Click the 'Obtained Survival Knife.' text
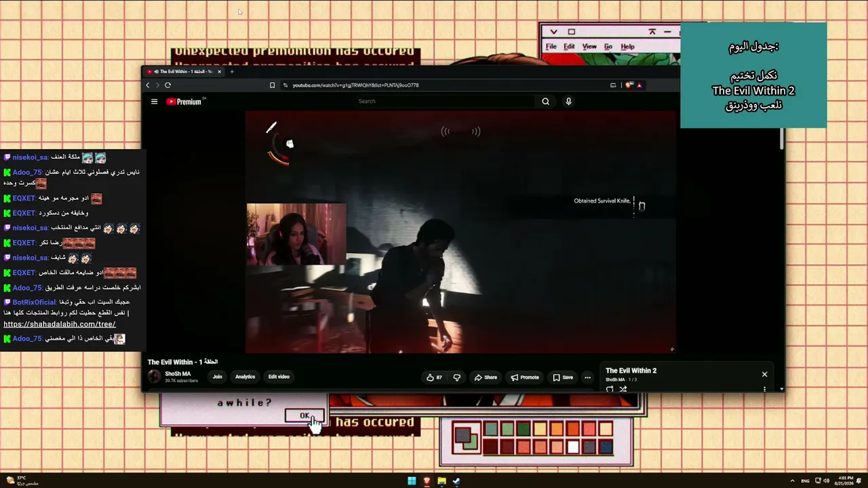Viewport: 868px width, 488px height. coord(602,201)
